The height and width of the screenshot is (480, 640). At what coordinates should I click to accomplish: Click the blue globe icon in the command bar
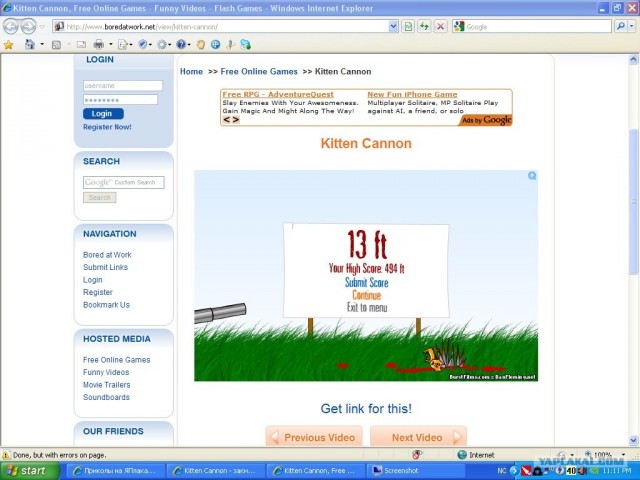[216, 44]
